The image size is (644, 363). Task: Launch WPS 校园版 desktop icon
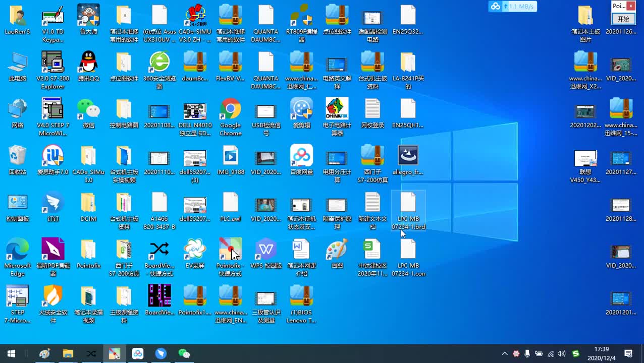tap(266, 254)
